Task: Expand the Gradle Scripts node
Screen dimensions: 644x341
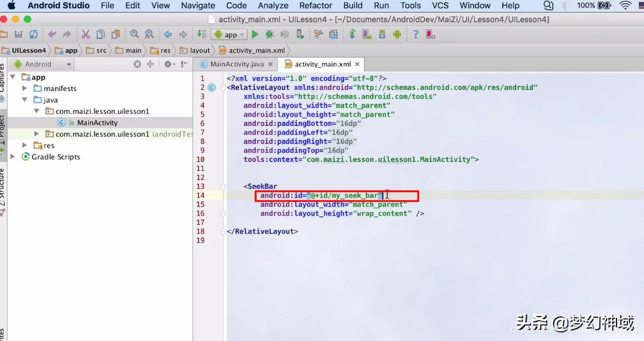Action: (x=13, y=157)
